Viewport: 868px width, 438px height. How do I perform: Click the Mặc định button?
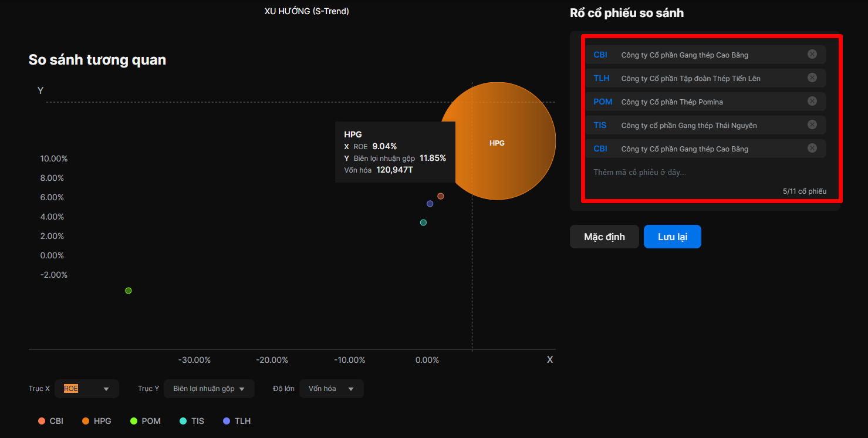point(604,237)
